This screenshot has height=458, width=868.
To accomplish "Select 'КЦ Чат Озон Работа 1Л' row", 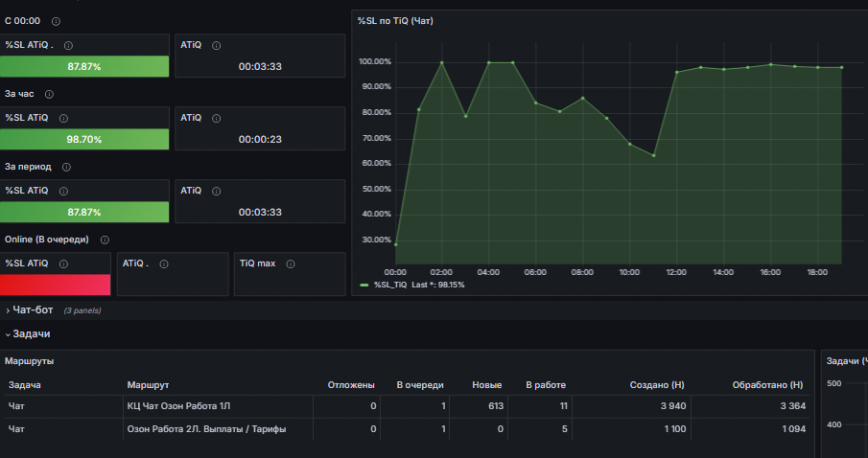I will (x=407, y=406).
